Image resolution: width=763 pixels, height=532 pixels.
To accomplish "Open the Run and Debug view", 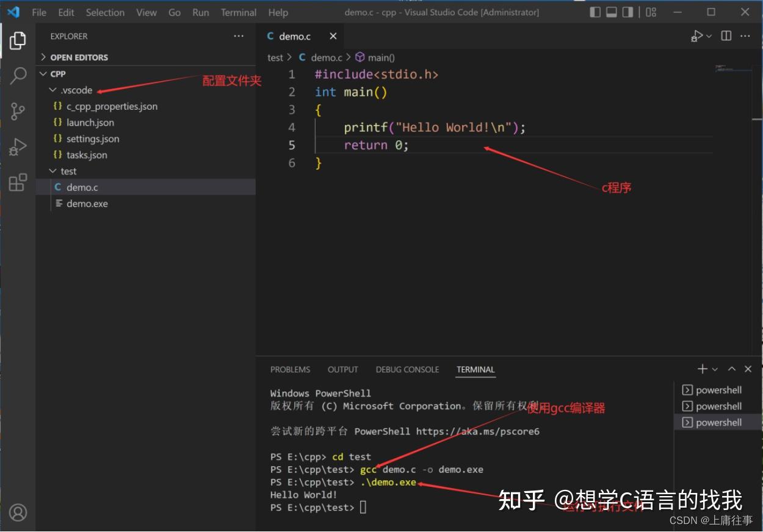I will point(17,146).
